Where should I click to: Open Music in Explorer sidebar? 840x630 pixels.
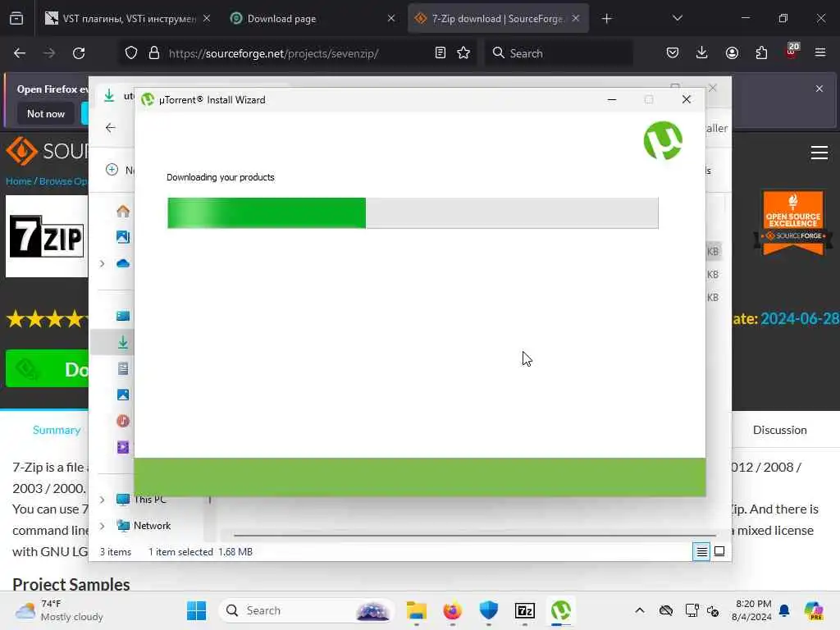point(123,421)
